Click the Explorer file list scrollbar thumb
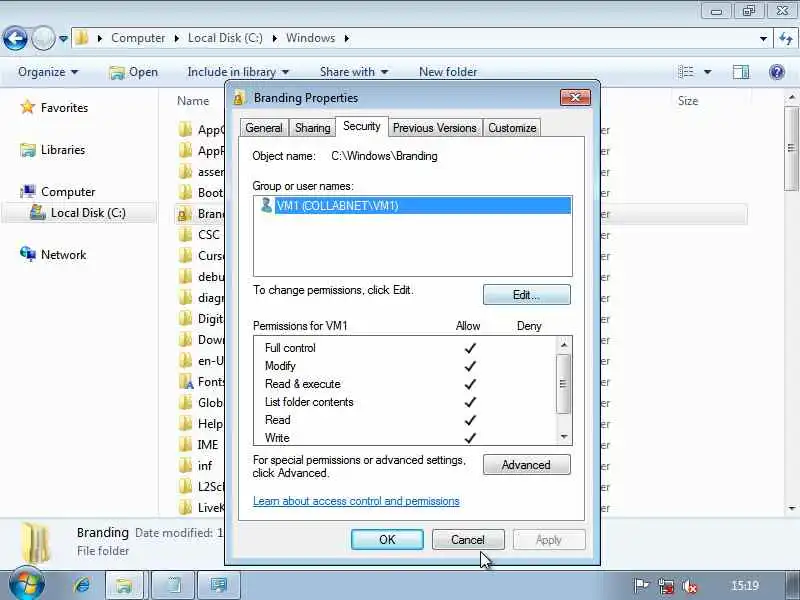This screenshot has width=800, height=600. 792,148
